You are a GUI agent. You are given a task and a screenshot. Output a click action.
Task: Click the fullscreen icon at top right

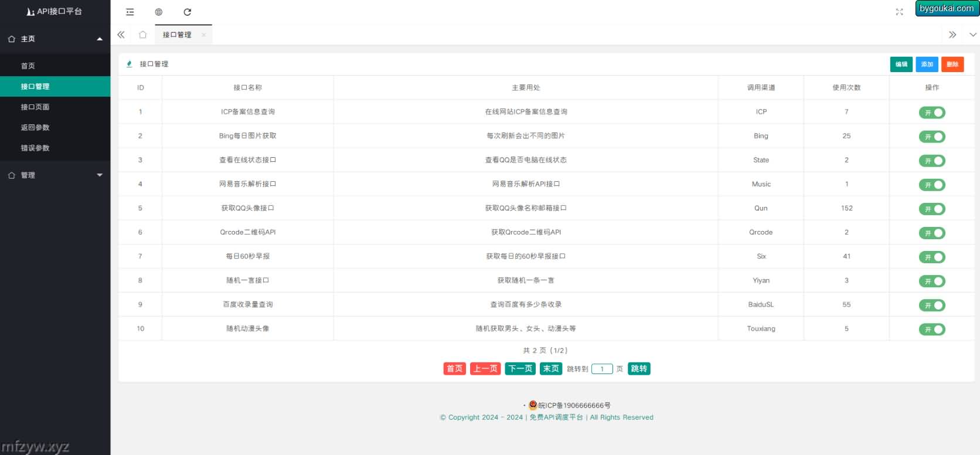click(x=899, y=12)
